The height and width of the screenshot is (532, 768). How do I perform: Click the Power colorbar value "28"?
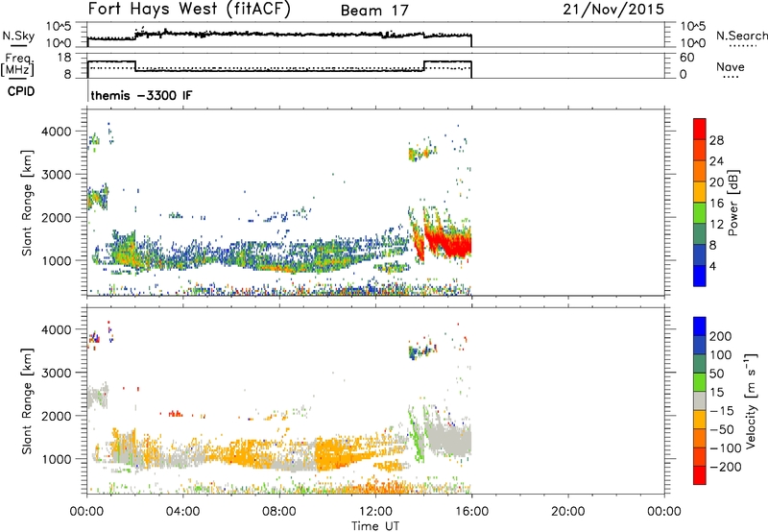click(716, 140)
